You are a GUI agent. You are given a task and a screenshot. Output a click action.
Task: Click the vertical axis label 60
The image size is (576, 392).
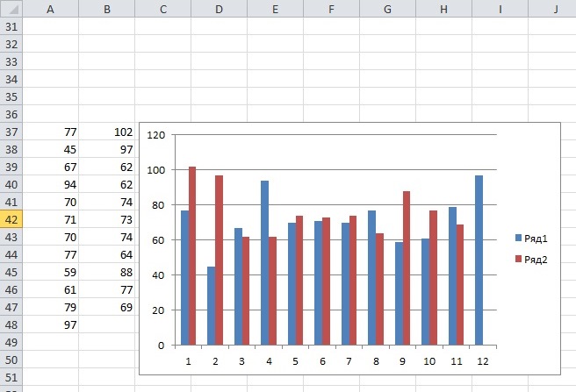(158, 240)
